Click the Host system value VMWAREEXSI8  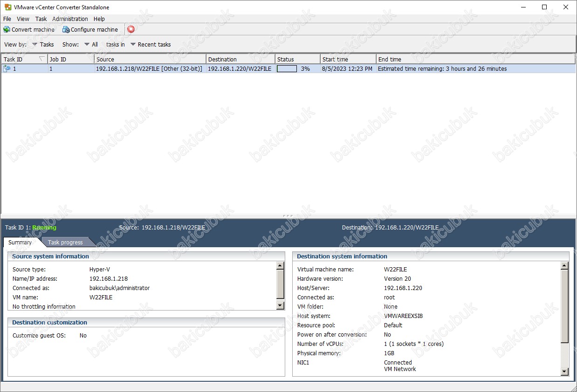pyautogui.click(x=404, y=316)
